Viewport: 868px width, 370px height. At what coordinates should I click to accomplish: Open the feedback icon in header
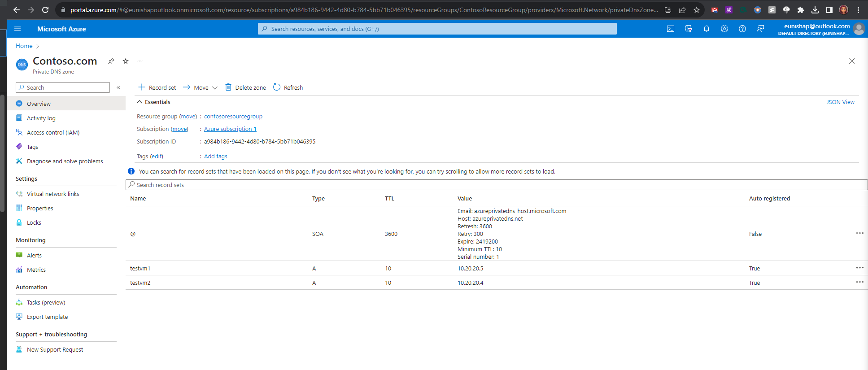[x=760, y=29]
